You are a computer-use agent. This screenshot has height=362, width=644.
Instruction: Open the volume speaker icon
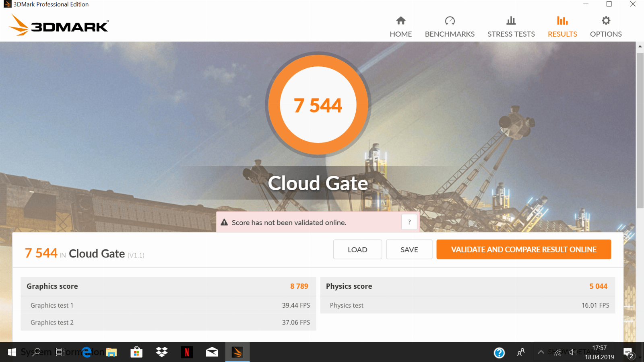(x=572, y=352)
